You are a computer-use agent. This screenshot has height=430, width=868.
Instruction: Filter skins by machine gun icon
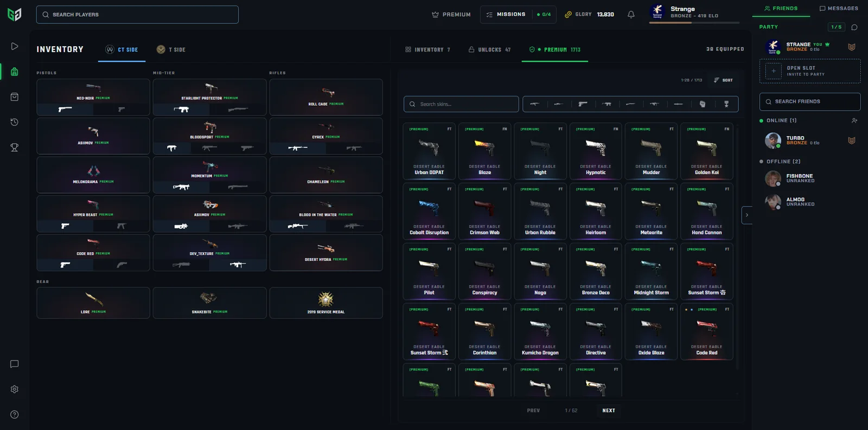[x=654, y=104]
